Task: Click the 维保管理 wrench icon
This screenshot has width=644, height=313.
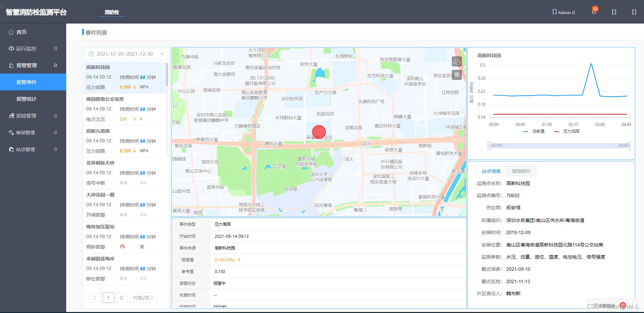Action: pyautogui.click(x=11, y=133)
